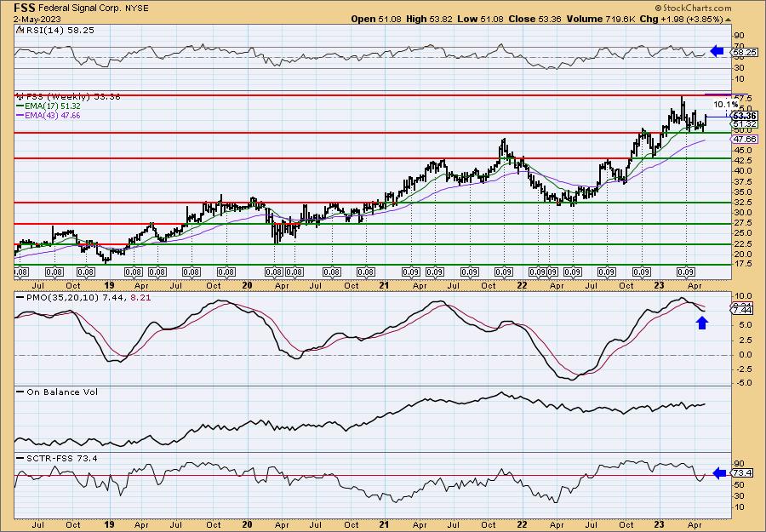Click the 47.66 purple price tag on the right axis
766x532 pixels.
coord(745,140)
